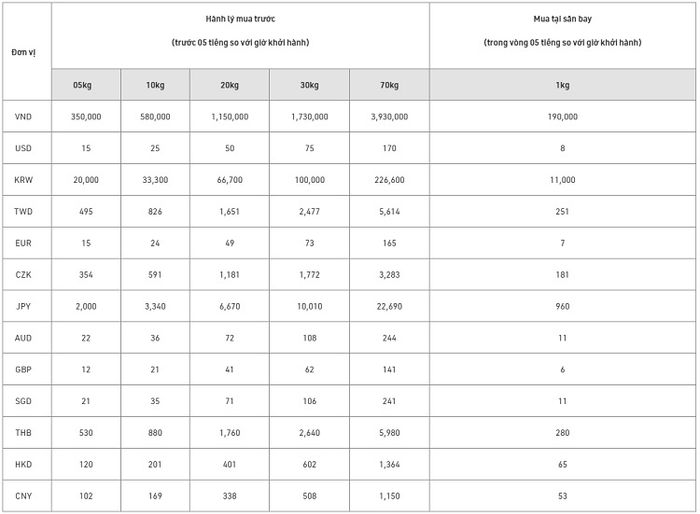Image resolution: width=700 pixels, height=514 pixels.
Task: Click the 10kg column header
Action: pos(155,84)
